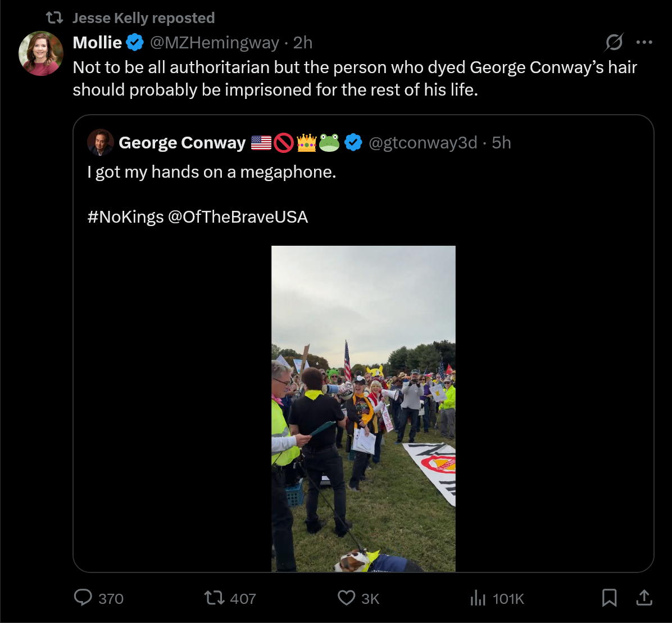Open the Jesse Kelly reposted link
This screenshot has width=672, height=623.
click(x=144, y=17)
